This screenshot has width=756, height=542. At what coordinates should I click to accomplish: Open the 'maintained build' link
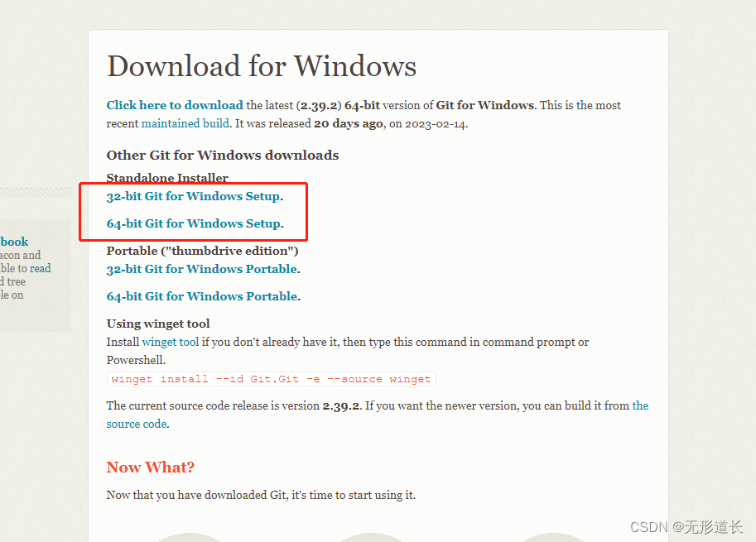pyautogui.click(x=185, y=123)
